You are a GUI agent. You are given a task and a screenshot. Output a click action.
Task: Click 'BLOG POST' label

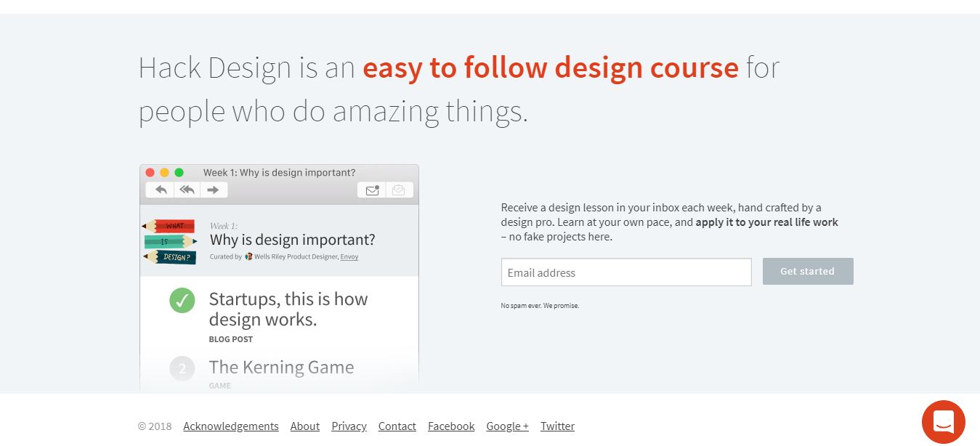click(231, 339)
